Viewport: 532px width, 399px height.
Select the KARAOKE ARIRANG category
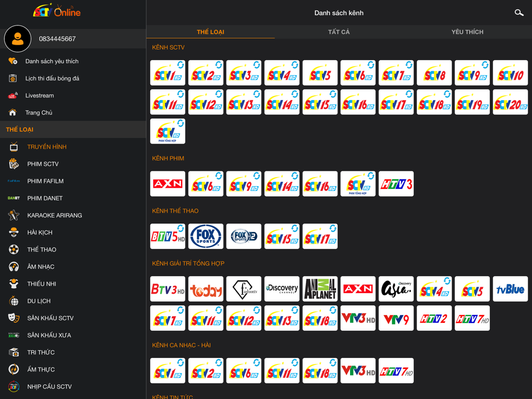click(x=73, y=215)
